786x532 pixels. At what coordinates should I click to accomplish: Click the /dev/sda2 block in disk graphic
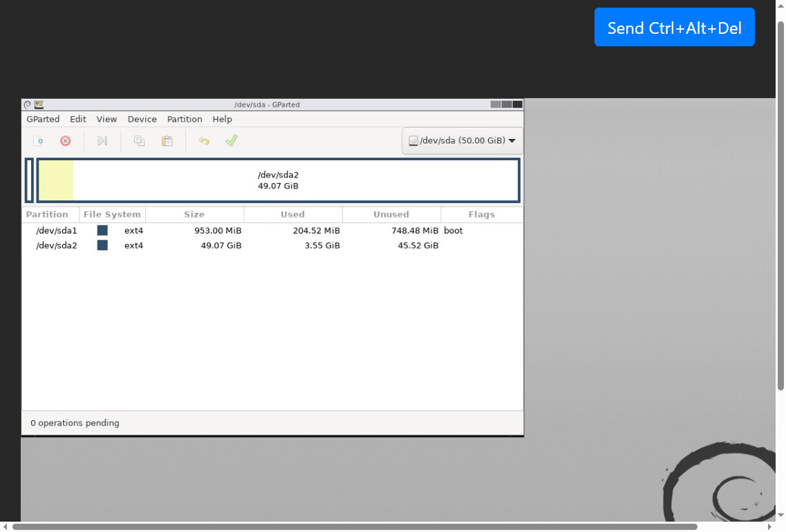tap(278, 181)
